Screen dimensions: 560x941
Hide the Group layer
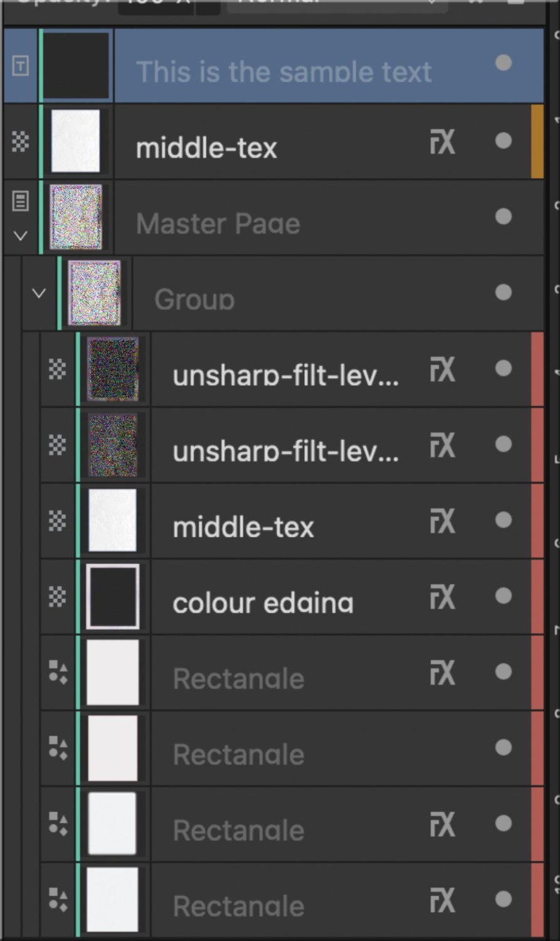503,292
